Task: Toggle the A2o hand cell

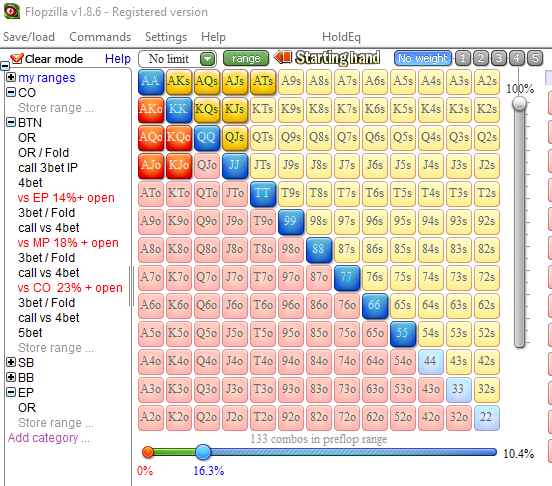Action: pyautogui.click(x=151, y=417)
